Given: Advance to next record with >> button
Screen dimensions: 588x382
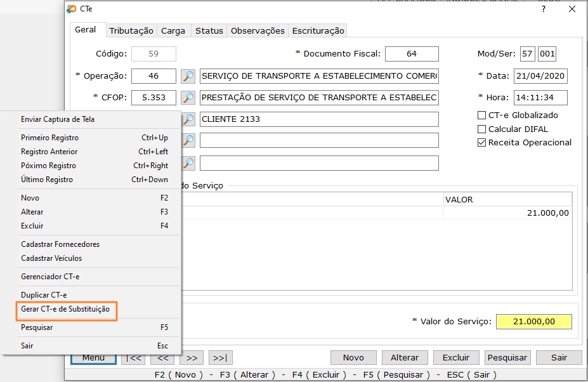Looking at the screenshot, I should (192, 357).
